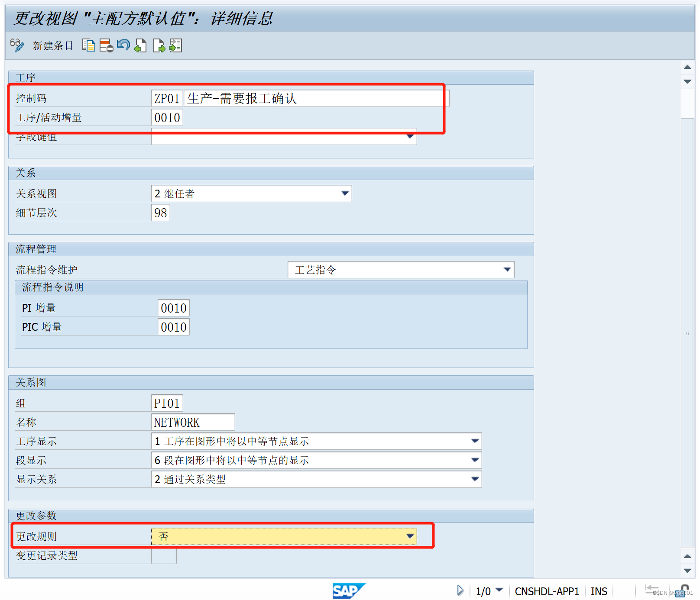Image resolution: width=700 pixels, height=600 pixels.
Task: Open the 工序显示 dropdown list
Action: point(473,441)
